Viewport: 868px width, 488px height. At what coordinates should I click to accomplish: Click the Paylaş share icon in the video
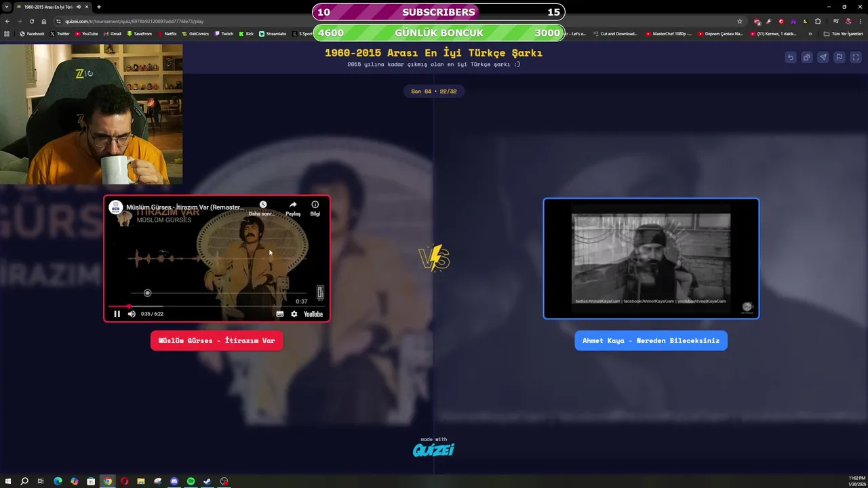point(293,205)
